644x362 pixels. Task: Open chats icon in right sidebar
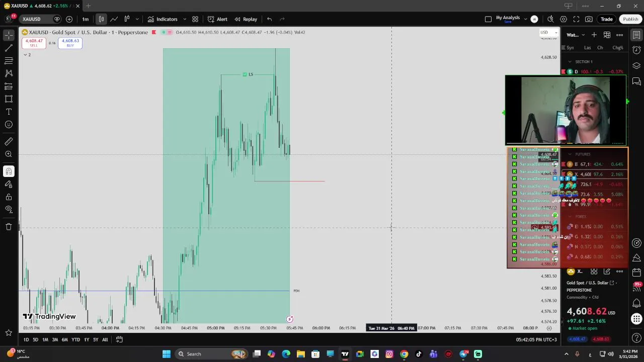[x=636, y=81]
